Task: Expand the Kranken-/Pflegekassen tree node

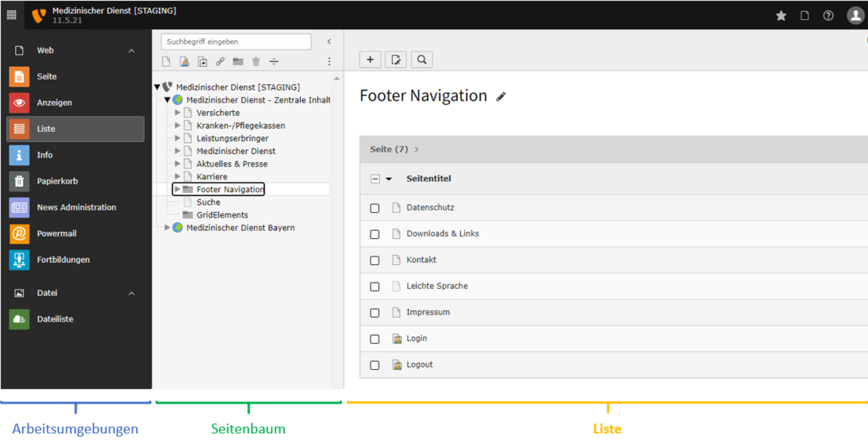Action: tap(177, 125)
